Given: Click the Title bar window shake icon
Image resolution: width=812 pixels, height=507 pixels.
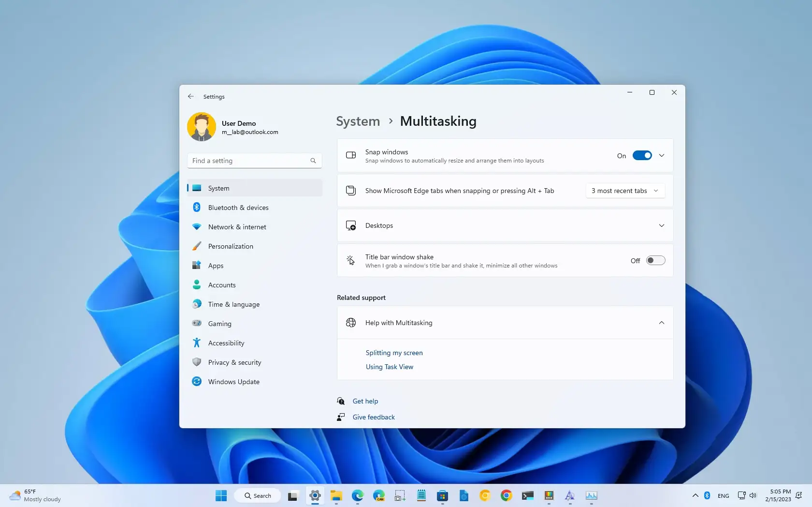Looking at the screenshot, I should [350, 260].
